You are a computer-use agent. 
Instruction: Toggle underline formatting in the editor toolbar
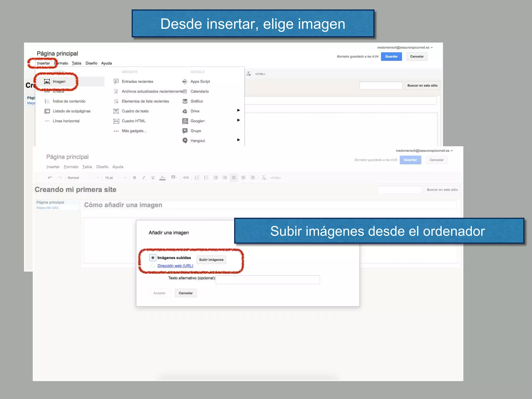coord(153,178)
